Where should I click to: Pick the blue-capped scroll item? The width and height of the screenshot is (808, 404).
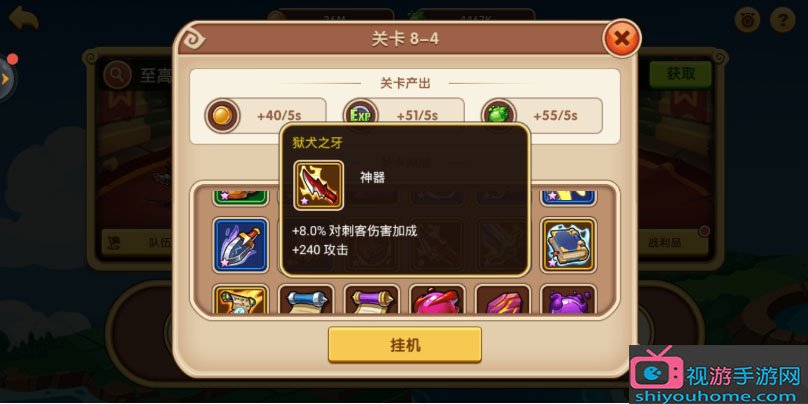(x=306, y=300)
